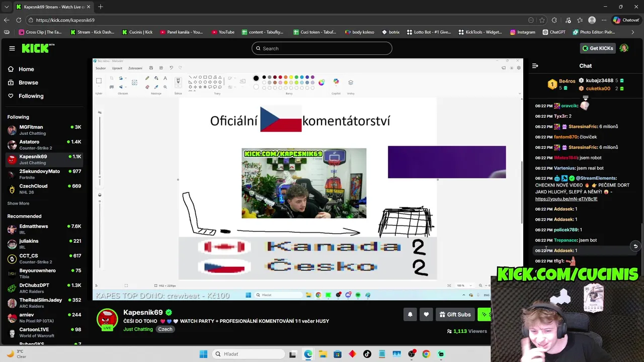This screenshot has width=644, height=362.
Task: Pick black swatch in streamed Paint palette
Action: (264, 77)
